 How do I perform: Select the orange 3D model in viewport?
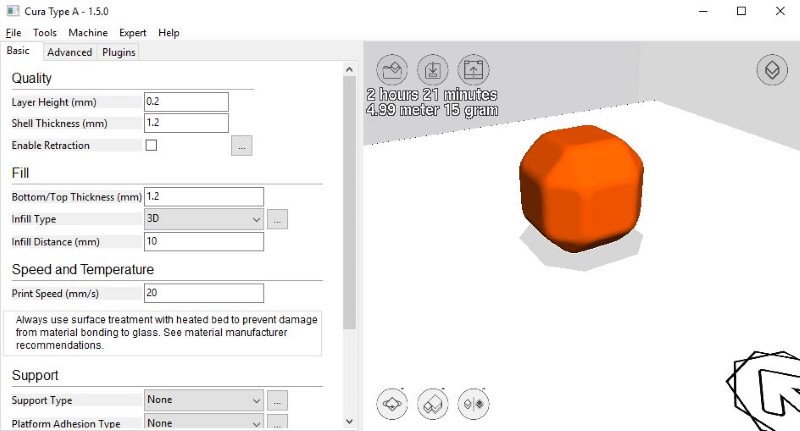click(x=581, y=188)
